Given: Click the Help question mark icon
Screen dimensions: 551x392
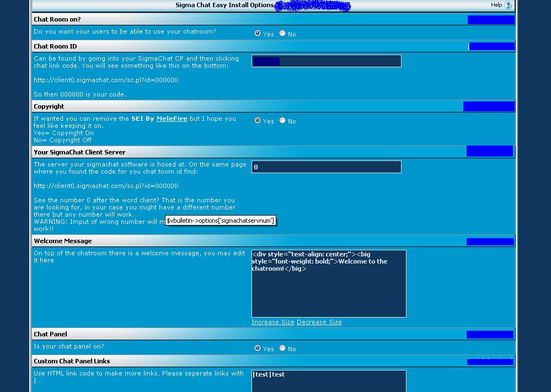Looking at the screenshot, I should click(508, 6).
